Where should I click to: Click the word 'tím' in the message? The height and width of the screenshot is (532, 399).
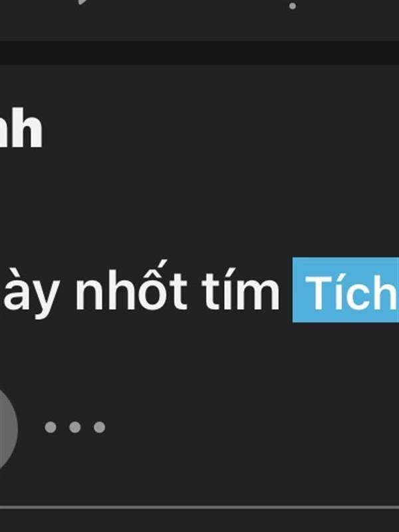[x=241, y=289]
